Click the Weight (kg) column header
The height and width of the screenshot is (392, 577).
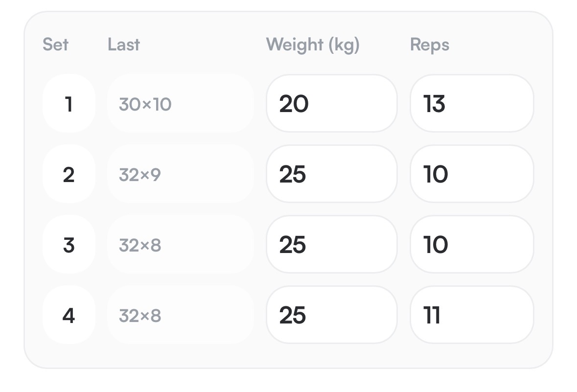tap(312, 45)
